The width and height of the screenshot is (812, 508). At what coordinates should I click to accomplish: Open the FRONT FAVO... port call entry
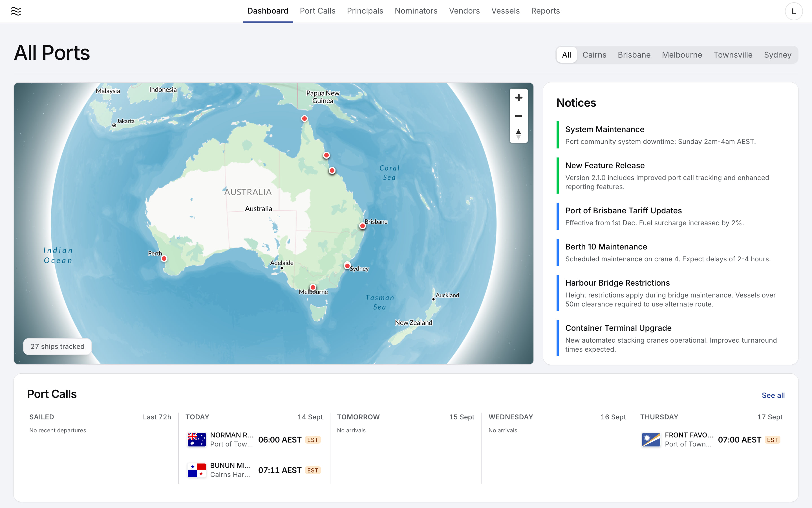(x=711, y=439)
